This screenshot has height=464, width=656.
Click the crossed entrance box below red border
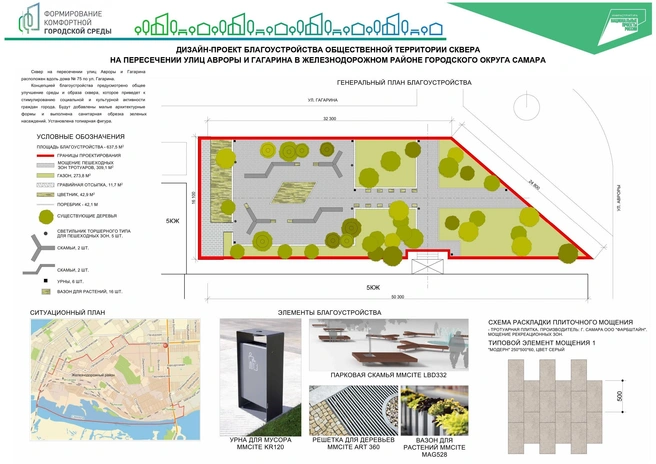427,267
